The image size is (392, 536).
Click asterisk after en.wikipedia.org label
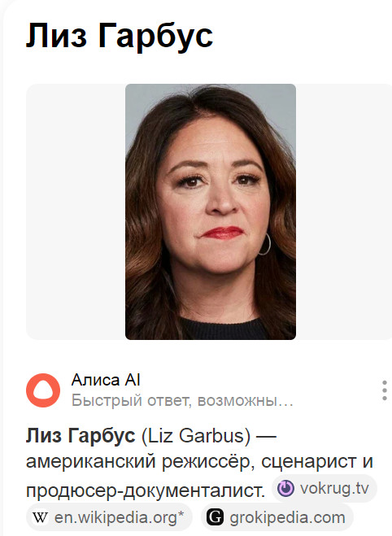(181, 515)
